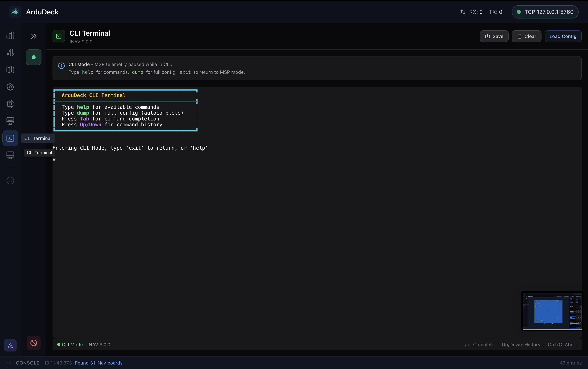Expand the secondary sidebar with double chevron
This screenshot has width=588, height=369.
(34, 36)
